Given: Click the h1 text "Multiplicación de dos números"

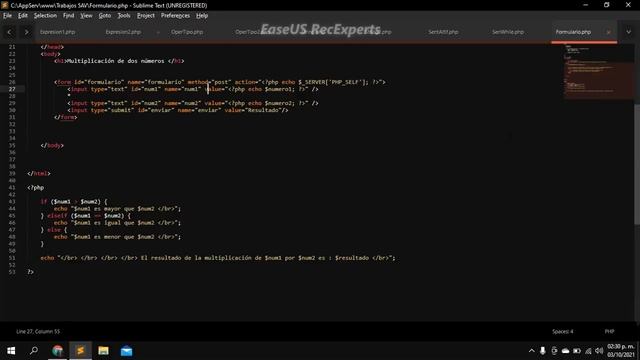Looking at the screenshot, I should pyautogui.click(x=116, y=61).
